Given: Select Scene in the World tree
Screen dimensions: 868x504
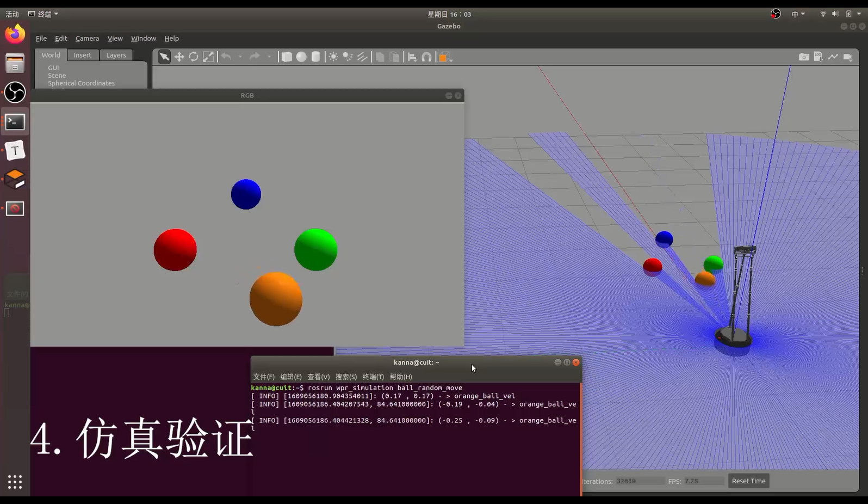Looking at the screenshot, I should pos(57,76).
